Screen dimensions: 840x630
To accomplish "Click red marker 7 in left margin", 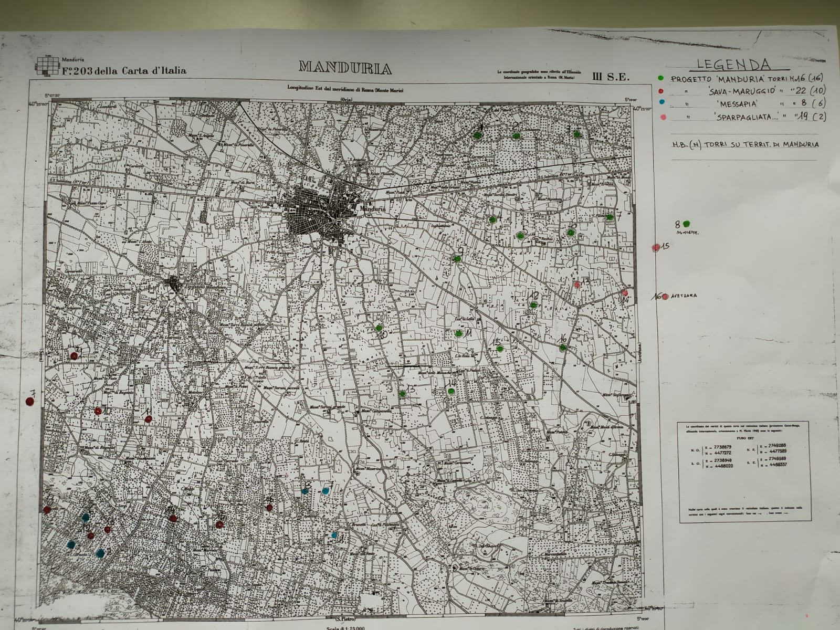I will [29, 402].
